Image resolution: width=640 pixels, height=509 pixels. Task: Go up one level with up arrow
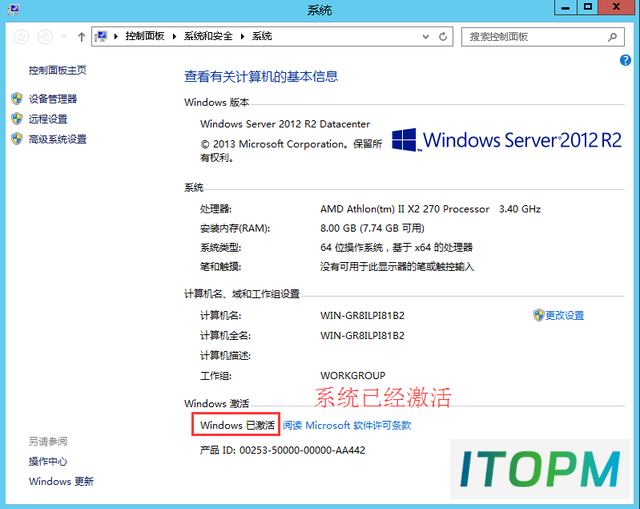[81, 37]
